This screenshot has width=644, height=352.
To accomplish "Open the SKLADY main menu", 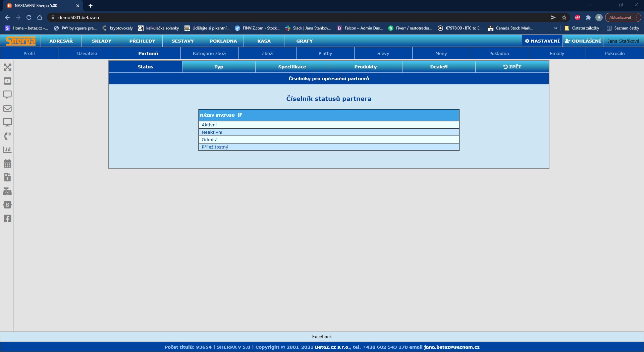I will point(102,41).
